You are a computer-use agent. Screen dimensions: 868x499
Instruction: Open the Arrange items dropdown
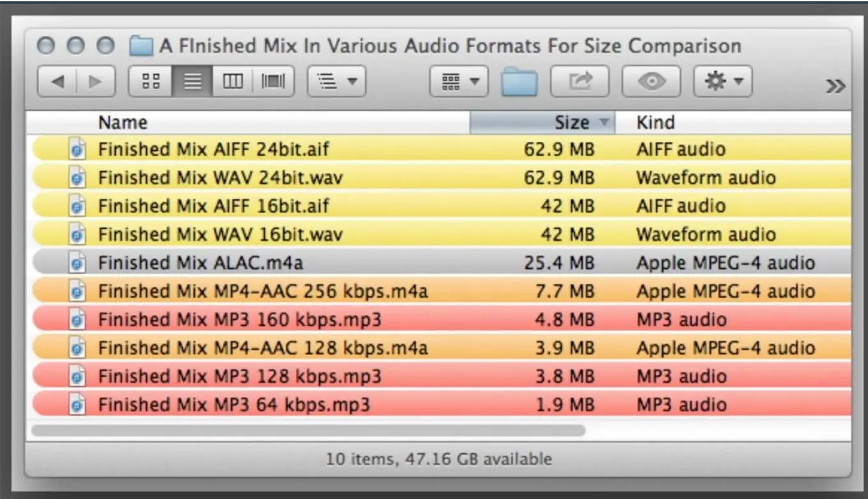coord(335,81)
